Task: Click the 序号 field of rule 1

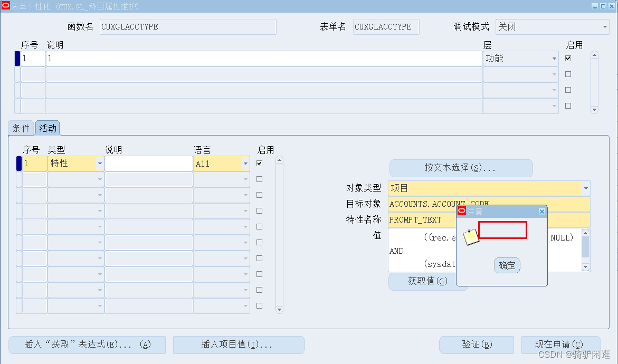Action: pos(33,59)
